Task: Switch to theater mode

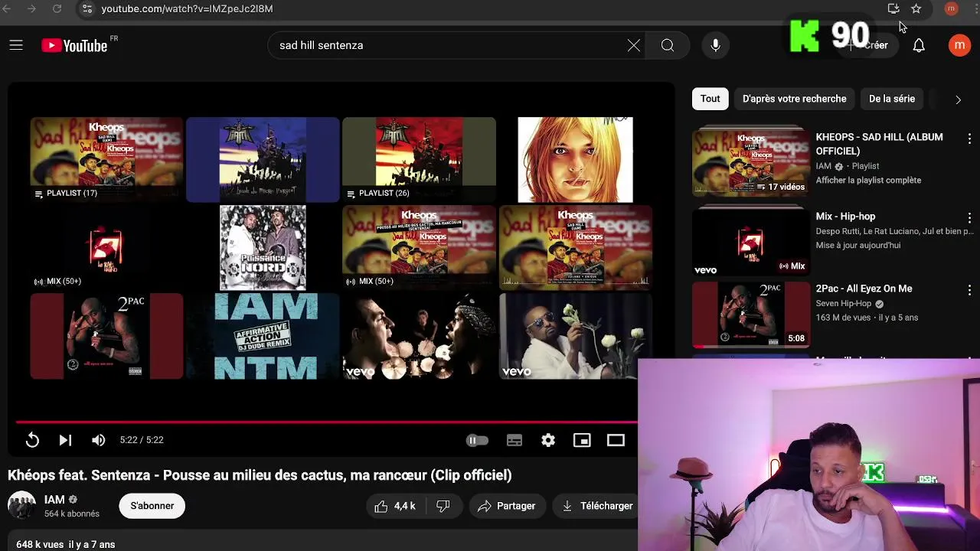Action: tap(616, 440)
